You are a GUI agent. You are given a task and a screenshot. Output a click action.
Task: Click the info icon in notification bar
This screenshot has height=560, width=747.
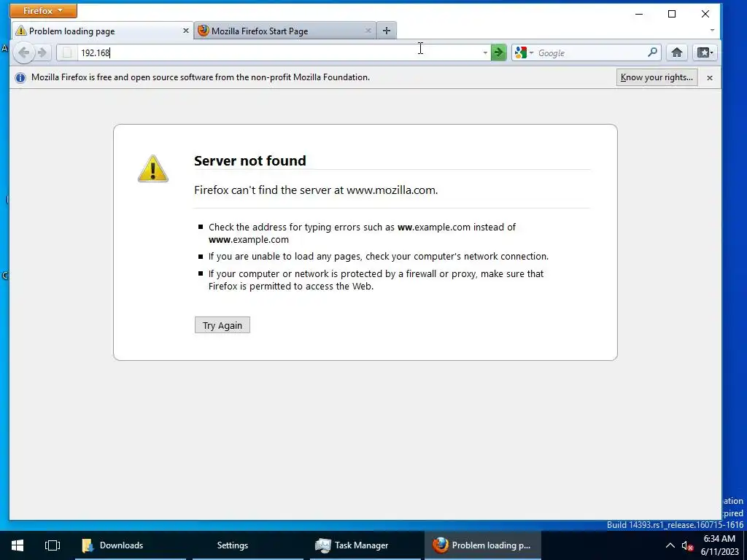(20, 77)
